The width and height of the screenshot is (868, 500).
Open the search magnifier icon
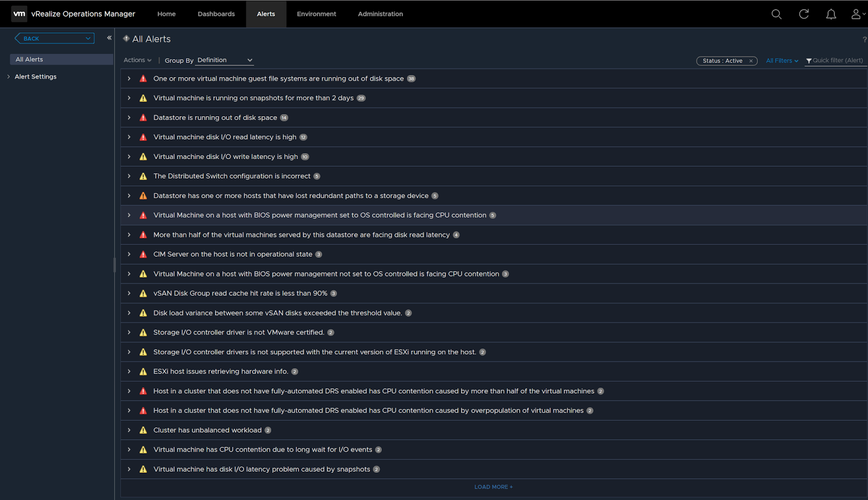coord(776,14)
